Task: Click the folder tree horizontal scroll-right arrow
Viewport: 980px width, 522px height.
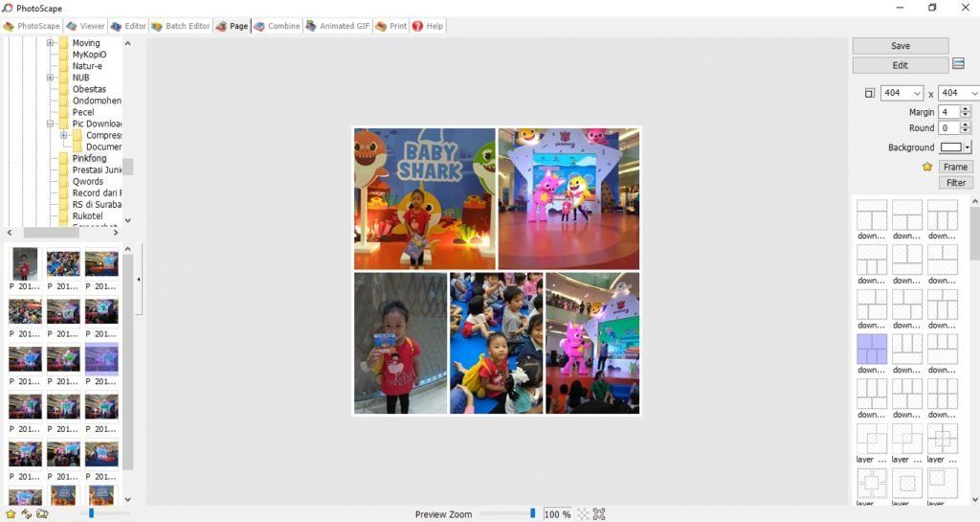Action: [x=116, y=233]
